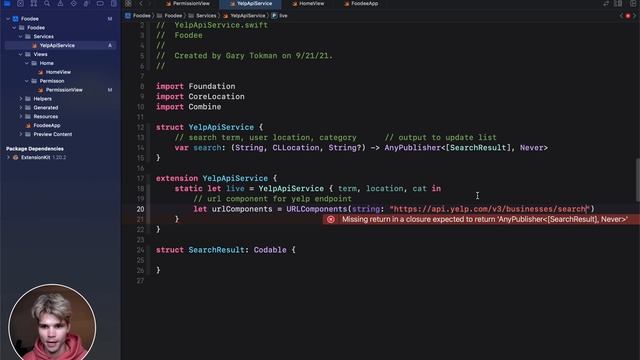This screenshot has width=640, height=360.
Task: Open the Symbol navigator
Action: (x=33, y=3)
